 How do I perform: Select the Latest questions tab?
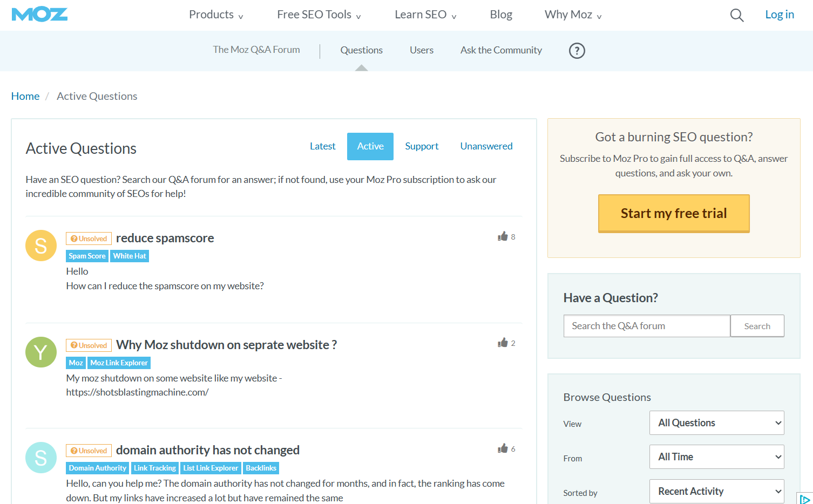(322, 146)
